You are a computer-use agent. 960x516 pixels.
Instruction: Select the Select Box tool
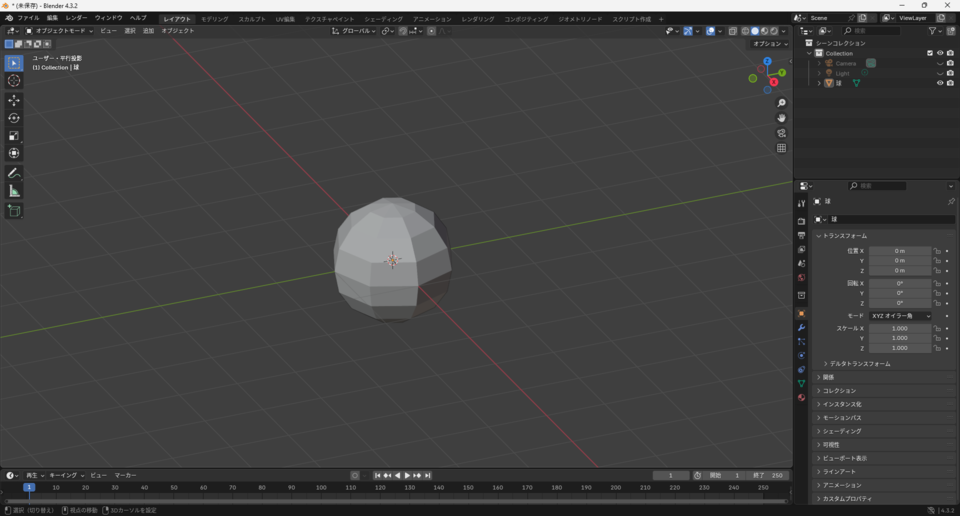pyautogui.click(x=13, y=63)
